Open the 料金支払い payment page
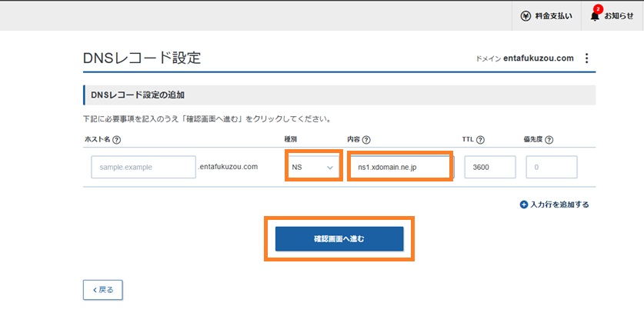Screen dimensions: 644x316 pos(546,16)
